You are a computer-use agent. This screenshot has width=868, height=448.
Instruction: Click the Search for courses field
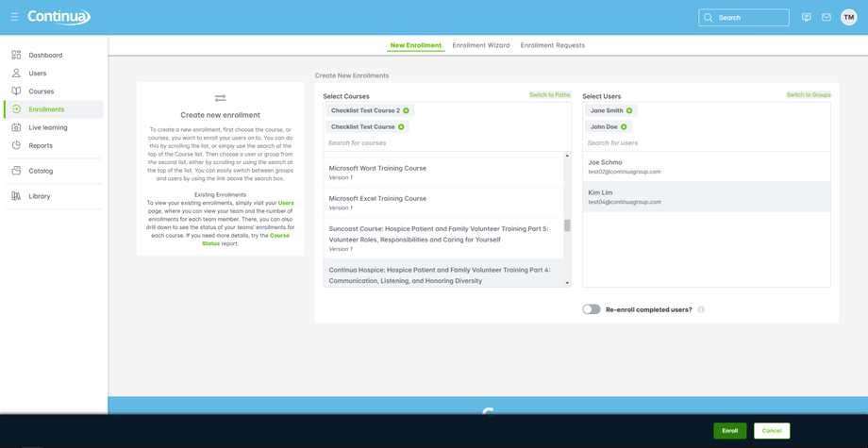pos(446,142)
